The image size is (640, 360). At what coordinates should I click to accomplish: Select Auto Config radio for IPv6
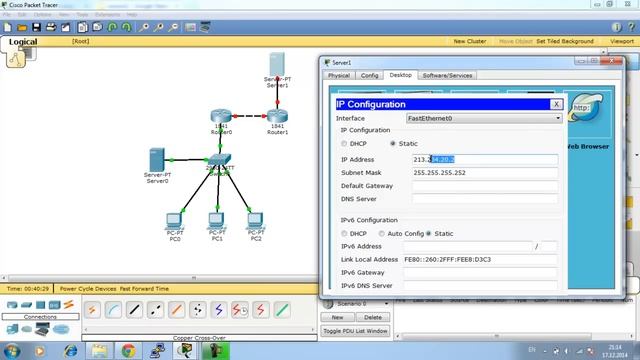(381, 233)
